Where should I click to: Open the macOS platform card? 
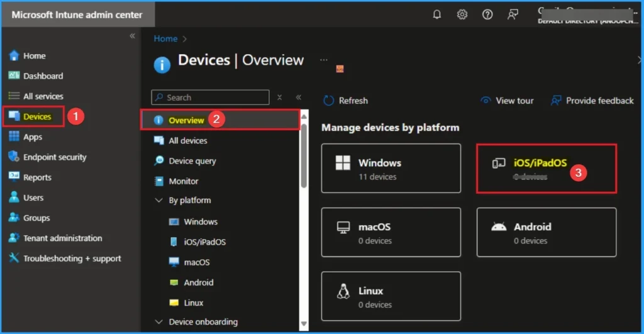click(x=391, y=232)
